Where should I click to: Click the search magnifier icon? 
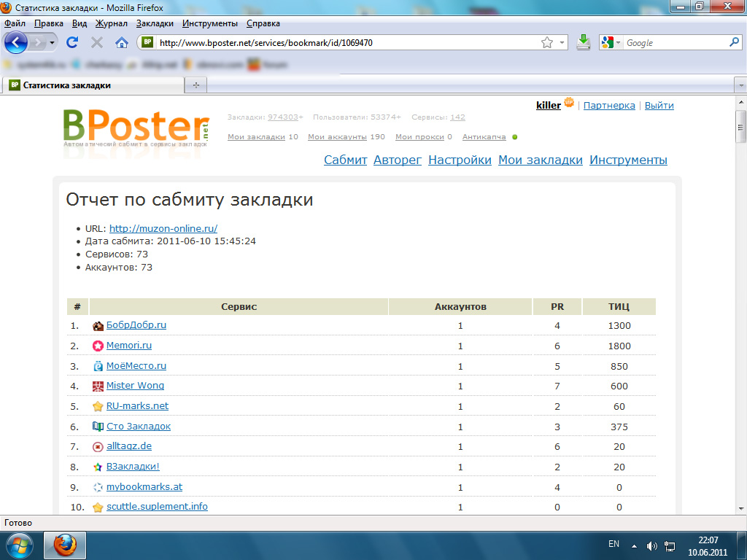[x=734, y=42]
